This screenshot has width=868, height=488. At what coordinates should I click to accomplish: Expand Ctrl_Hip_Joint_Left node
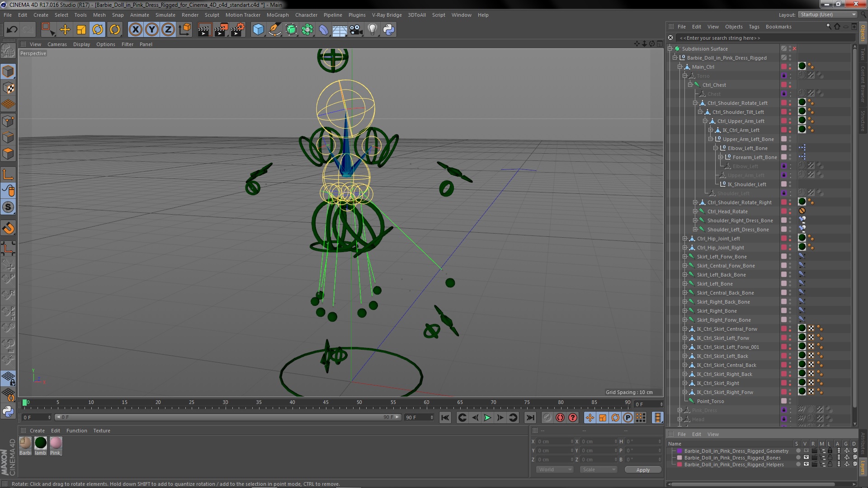tap(685, 239)
